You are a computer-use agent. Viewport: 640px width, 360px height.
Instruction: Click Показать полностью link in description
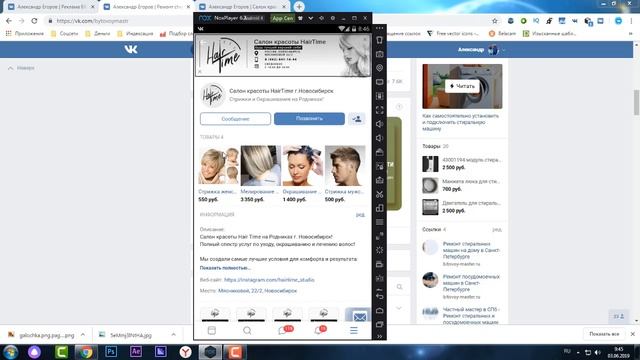click(225, 268)
